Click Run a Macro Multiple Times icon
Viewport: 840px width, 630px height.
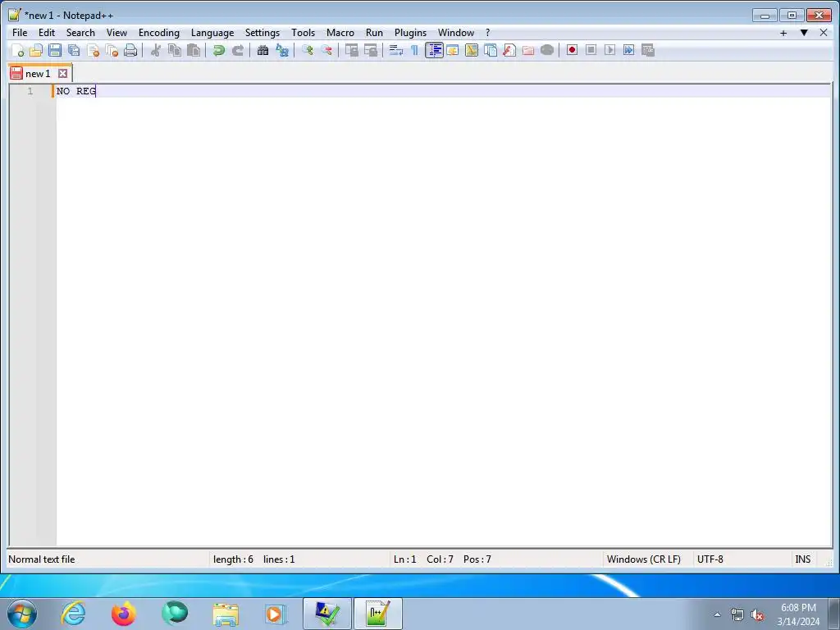coord(629,50)
